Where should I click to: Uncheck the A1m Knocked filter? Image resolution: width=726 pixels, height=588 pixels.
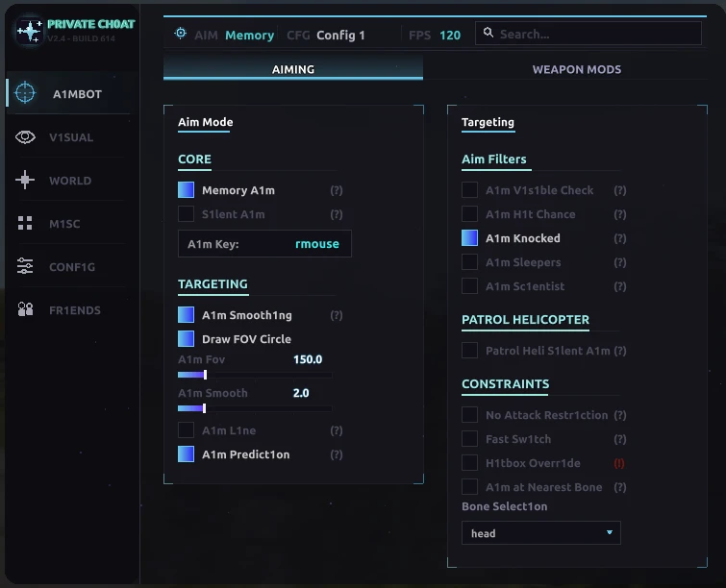tap(469, 237)
